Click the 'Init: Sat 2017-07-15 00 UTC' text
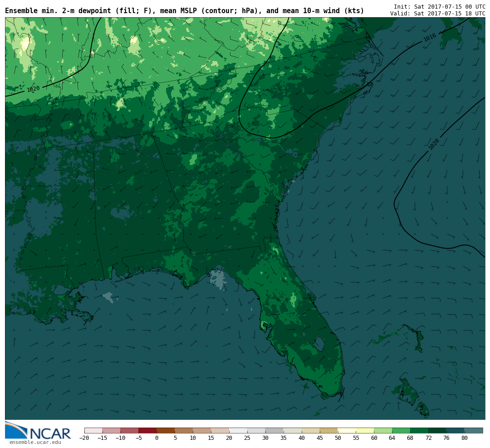The width and height of the screenshot is (490, 448). [439, 6]
